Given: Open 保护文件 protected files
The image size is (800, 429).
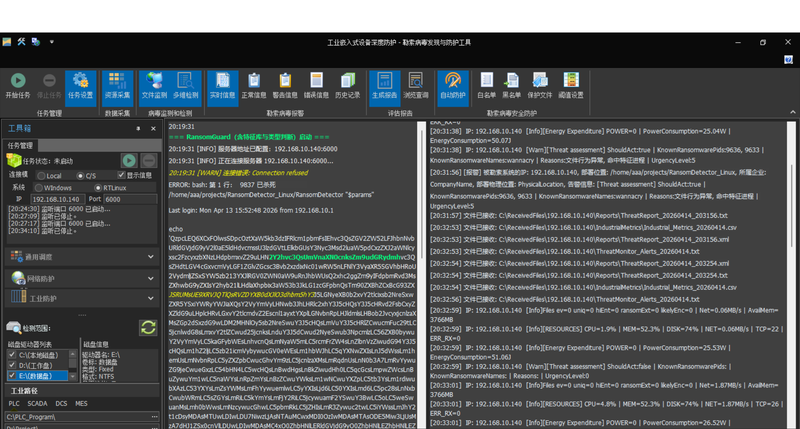Looking at the screenshot, I should (x=539, y=86).
